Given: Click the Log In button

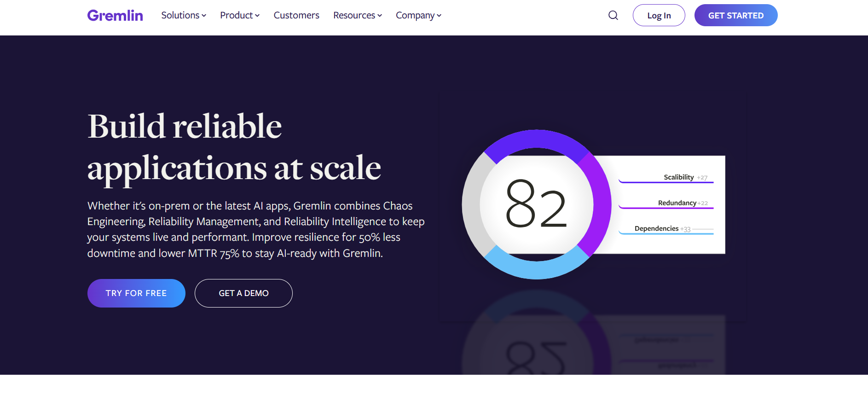Looking at the screenshot, I should pyautogui.click(x=659, y=15).
